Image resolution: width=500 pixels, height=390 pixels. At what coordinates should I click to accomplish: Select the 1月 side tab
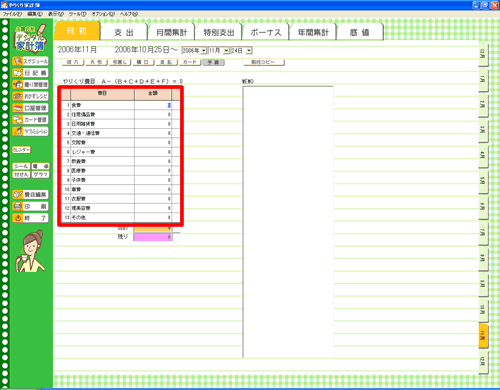coord(483,79)
